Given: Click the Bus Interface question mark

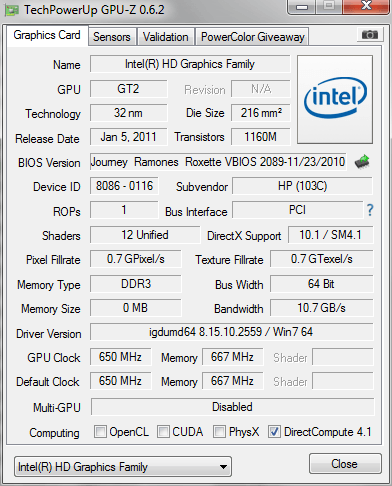Looking at the screenshot, I should coord(370,210).
